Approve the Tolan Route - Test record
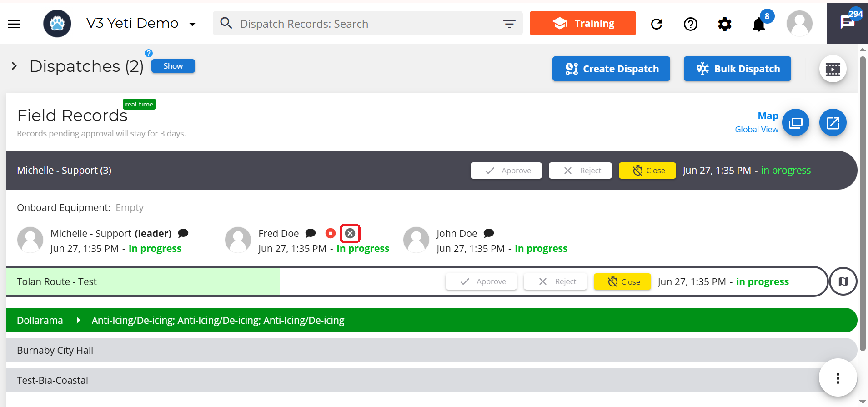The height and width of the screenshot is (407, 868). tap(482, 281)
